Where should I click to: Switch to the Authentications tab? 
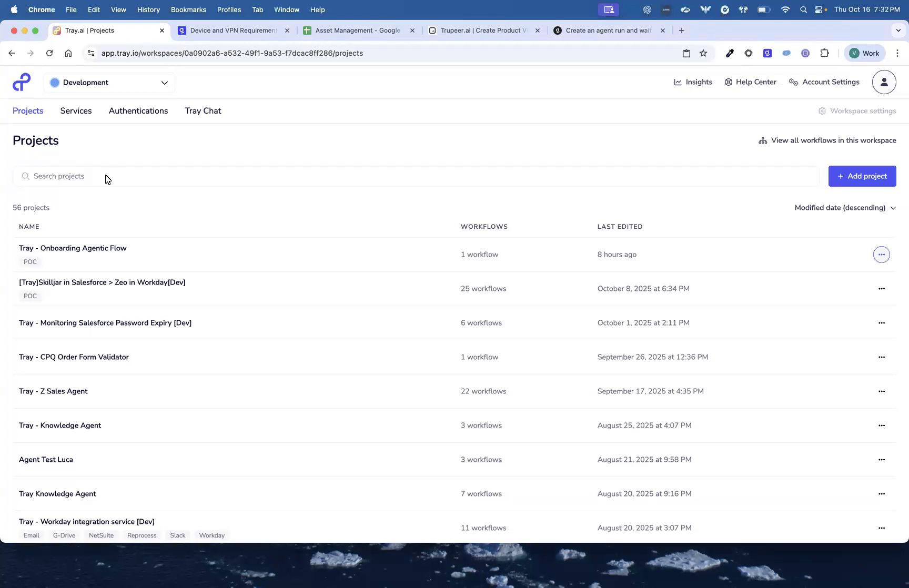138,111
